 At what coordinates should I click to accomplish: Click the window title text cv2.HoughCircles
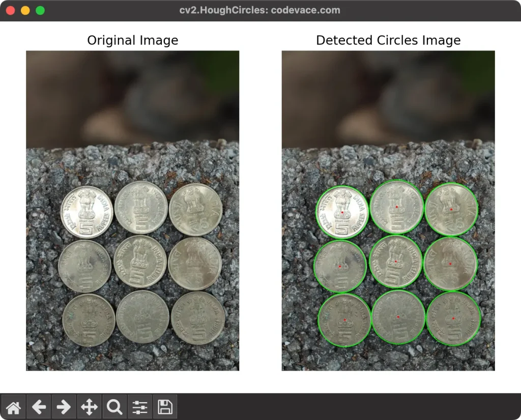coord(260,10)
